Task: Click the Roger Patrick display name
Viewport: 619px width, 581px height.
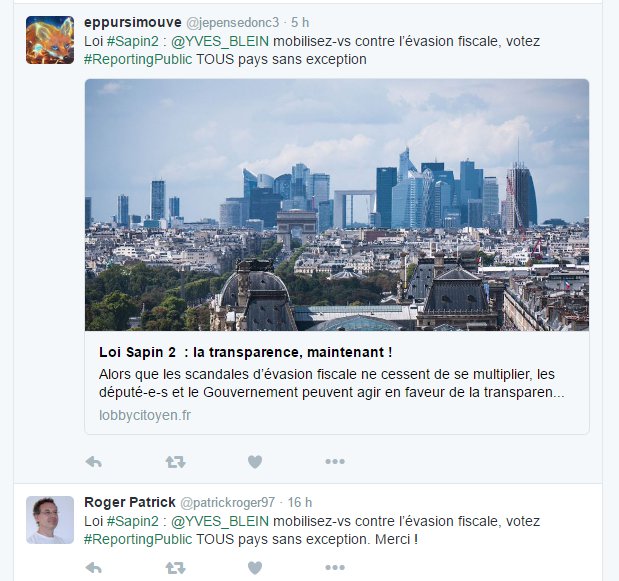Action: [130, 502]
